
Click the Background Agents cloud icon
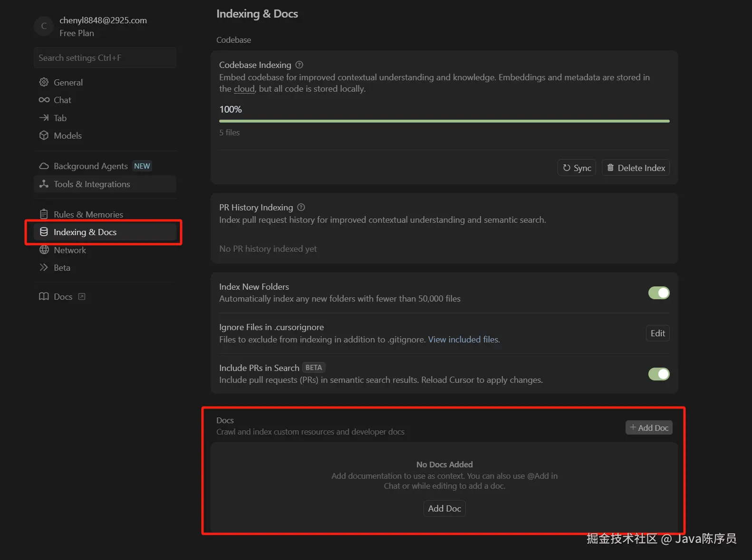(44, 166)
